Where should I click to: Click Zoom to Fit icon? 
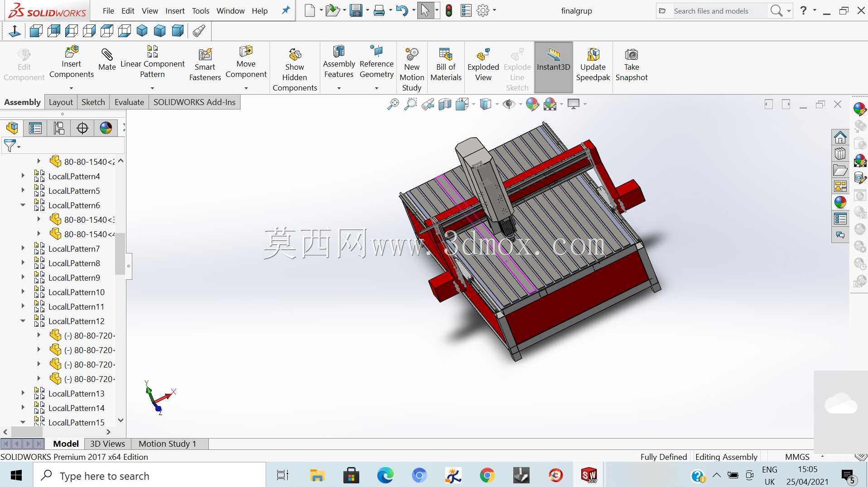point(393,105)
